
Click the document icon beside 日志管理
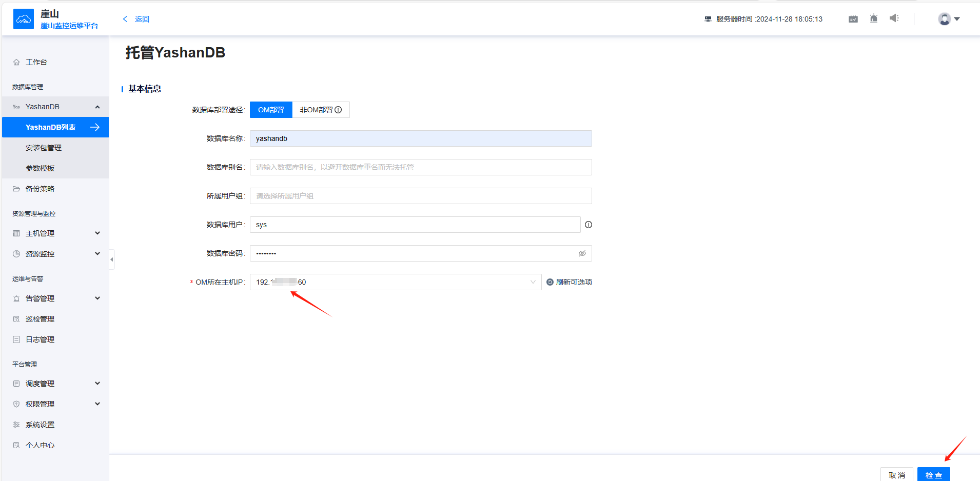16,339
